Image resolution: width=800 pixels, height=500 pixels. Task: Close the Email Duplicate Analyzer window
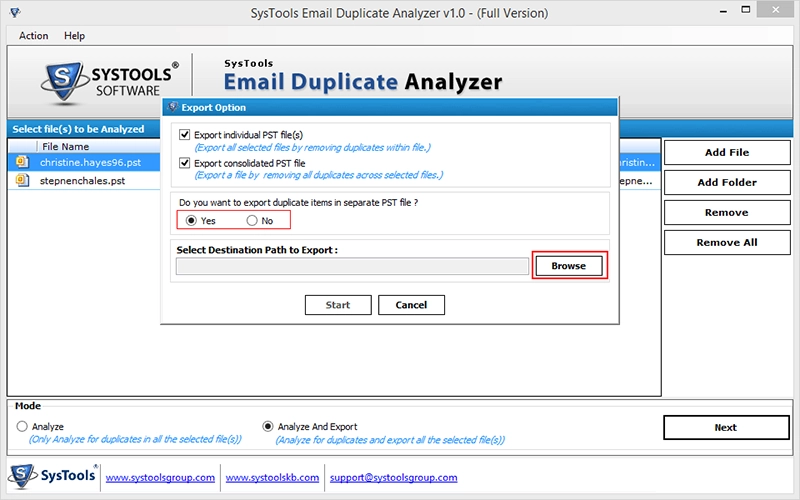click(776, 10)
